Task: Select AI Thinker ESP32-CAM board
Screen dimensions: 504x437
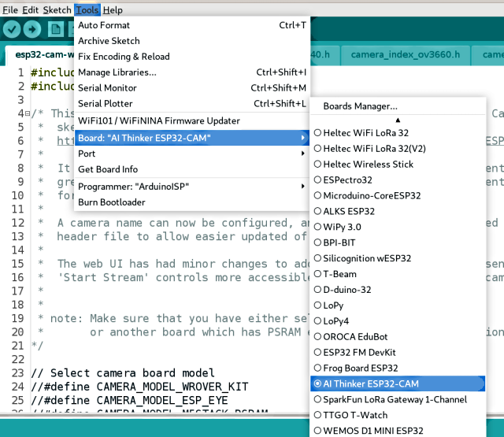Action: 398,383
